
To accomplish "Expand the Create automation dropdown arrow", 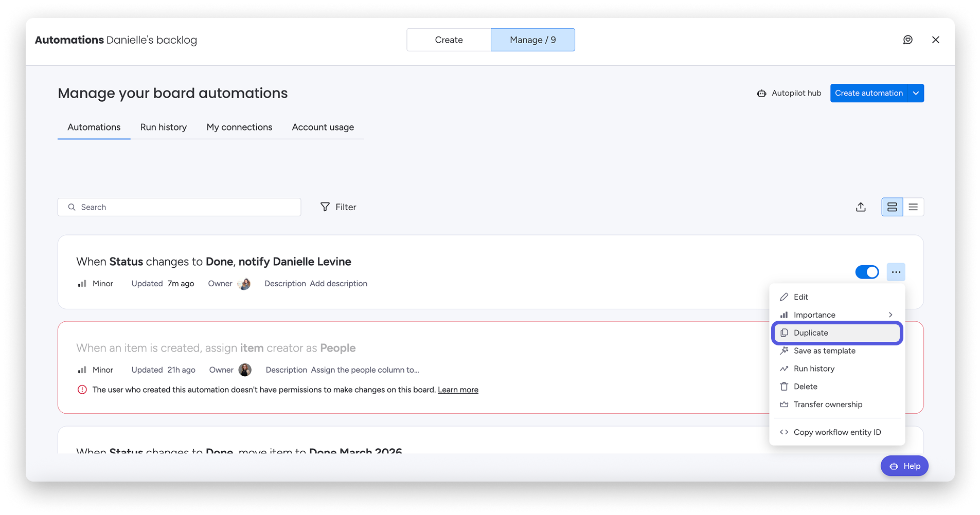I will [916, 93].
